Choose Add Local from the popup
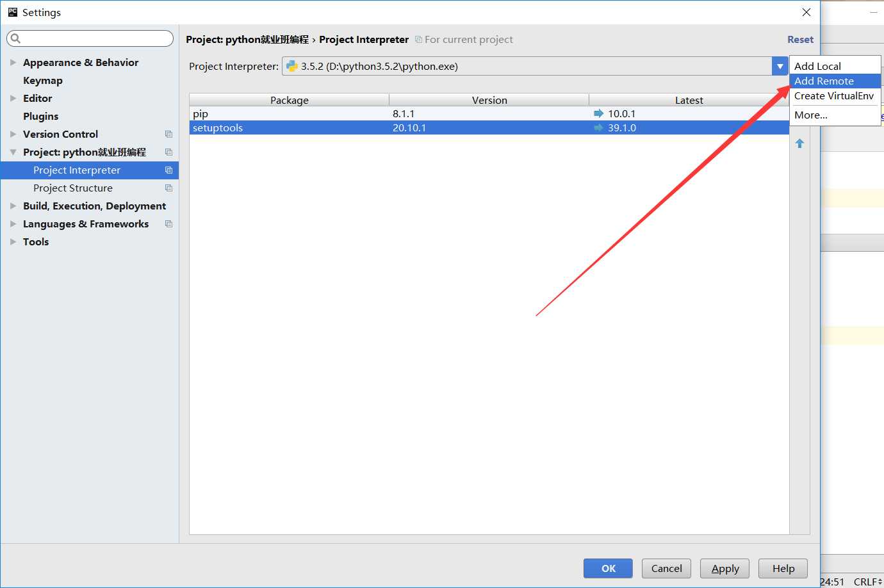Viewport: 884px width, 588px height. coord(835,66)
